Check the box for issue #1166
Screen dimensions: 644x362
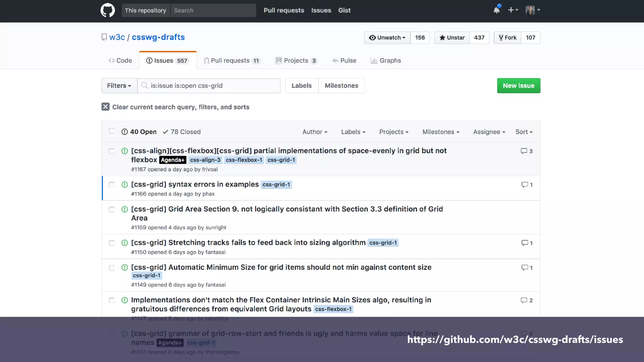coord(112,185)
